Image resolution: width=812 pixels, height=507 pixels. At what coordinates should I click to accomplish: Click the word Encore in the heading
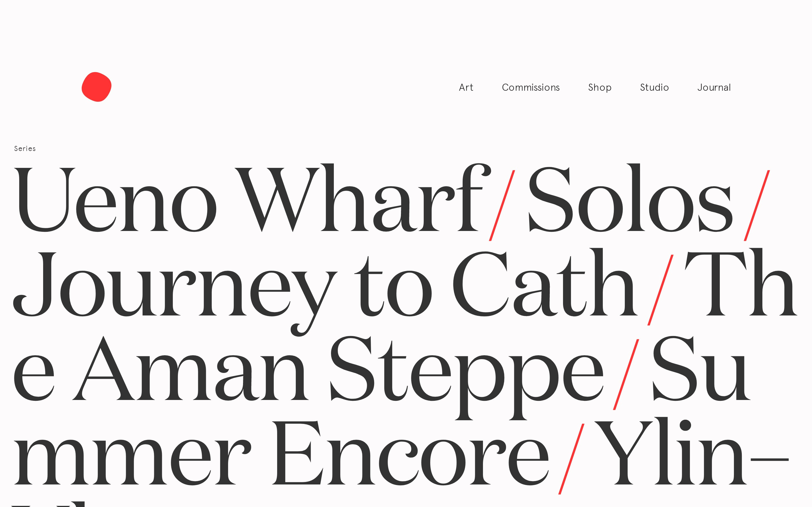[x=409, y=456]
